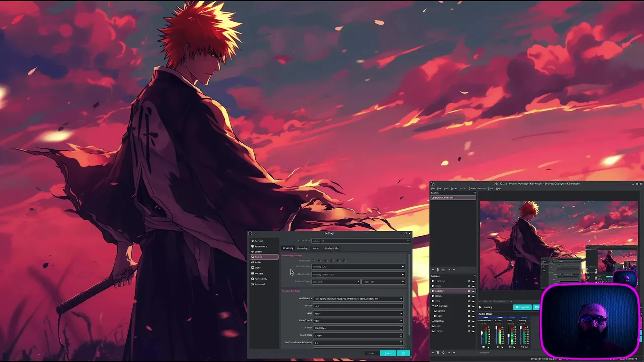644x362 pixels.
Task: Open Scene Collection menu in OBS
Action: 477,188
